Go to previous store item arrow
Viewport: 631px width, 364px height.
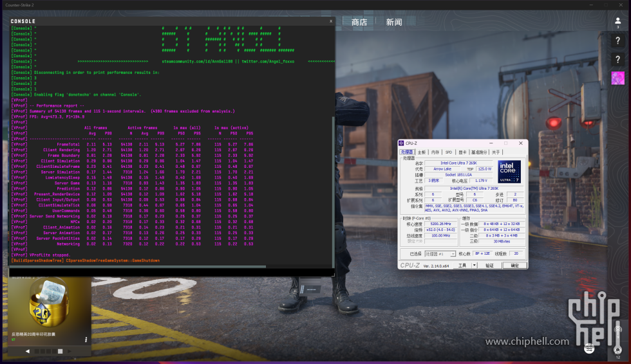pyautogui.click(x=27, y=351)
